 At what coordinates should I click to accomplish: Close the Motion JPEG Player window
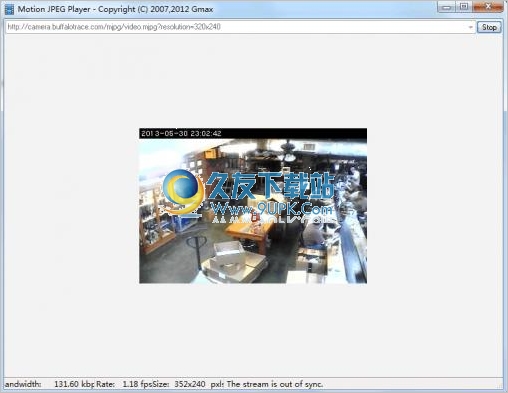[488, 7]
